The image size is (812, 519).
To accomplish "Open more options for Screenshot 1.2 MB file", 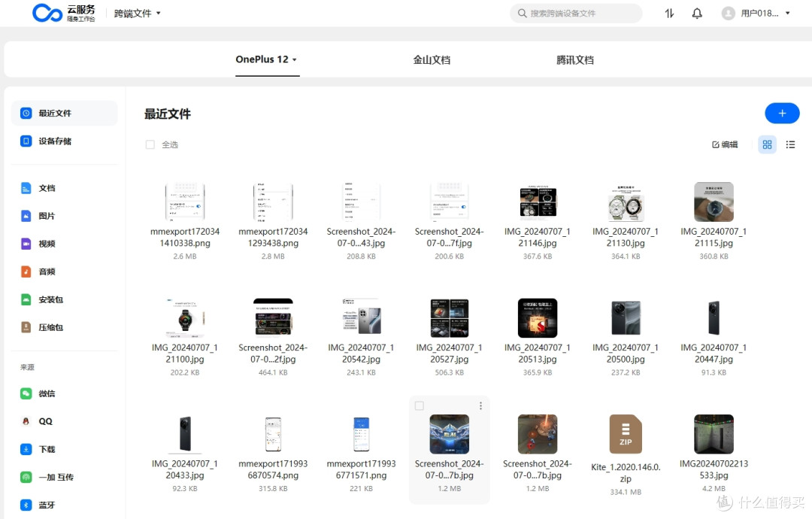I will click(480, 405).
